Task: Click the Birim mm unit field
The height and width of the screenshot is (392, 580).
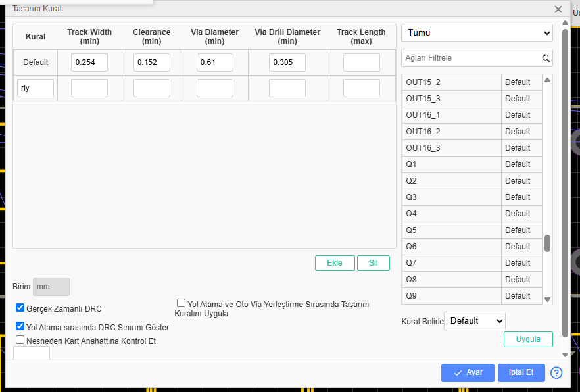Action: (51, 287)
